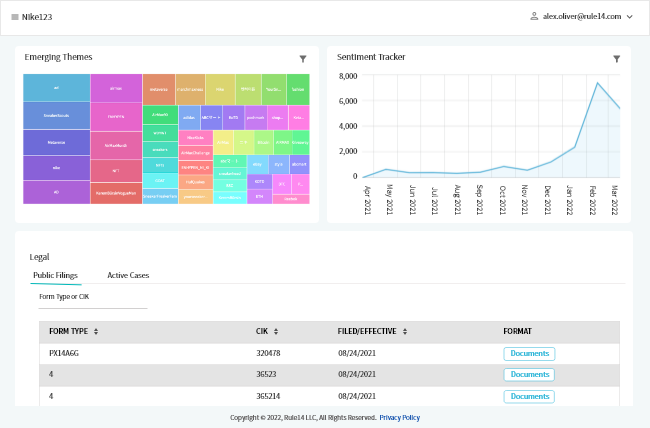The width and height of the screenshot is (650, 428).
Task: Click the user avatar icon in header
Action: [534, 16]
